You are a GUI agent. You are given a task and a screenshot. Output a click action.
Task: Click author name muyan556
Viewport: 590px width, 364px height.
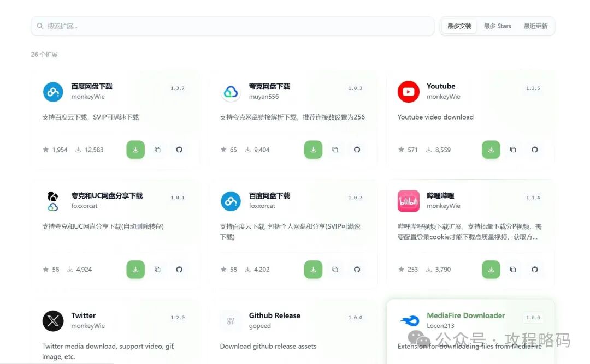264,97
